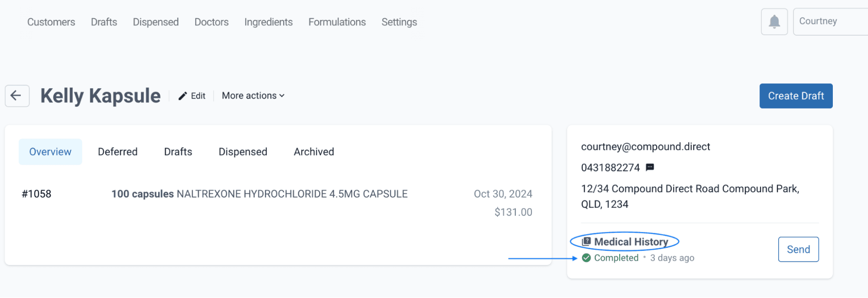Click the Create Draft button
Viewport: 868px width, 298px height.
(x=796, y=96)
